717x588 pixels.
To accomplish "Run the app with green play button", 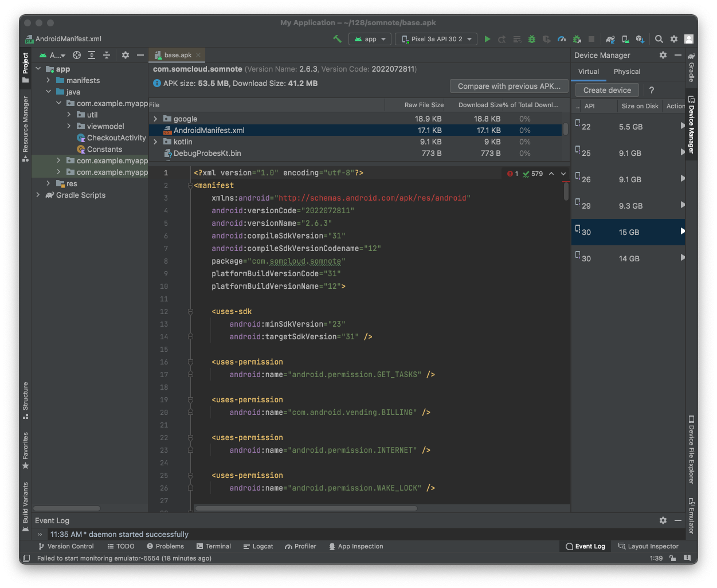I will (487, 39).
